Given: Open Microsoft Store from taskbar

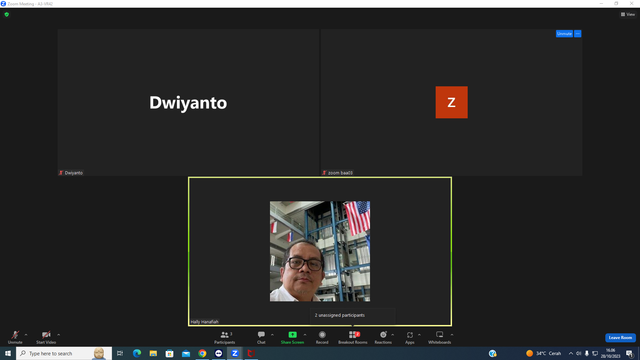Looking at the screenshot, I should 169,353.
